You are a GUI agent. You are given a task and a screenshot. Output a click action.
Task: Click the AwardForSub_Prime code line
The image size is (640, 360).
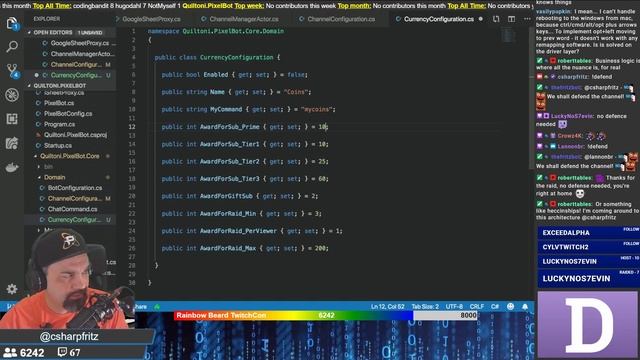[244, 127]
